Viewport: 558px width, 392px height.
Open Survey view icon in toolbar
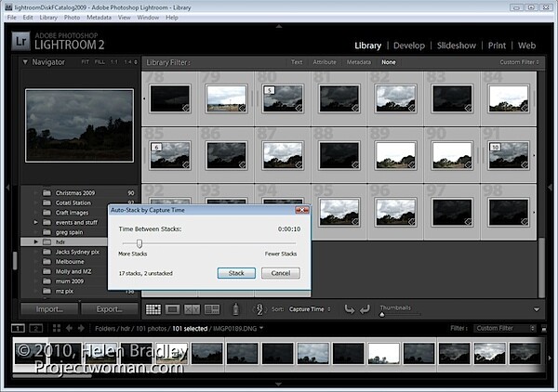212,309
